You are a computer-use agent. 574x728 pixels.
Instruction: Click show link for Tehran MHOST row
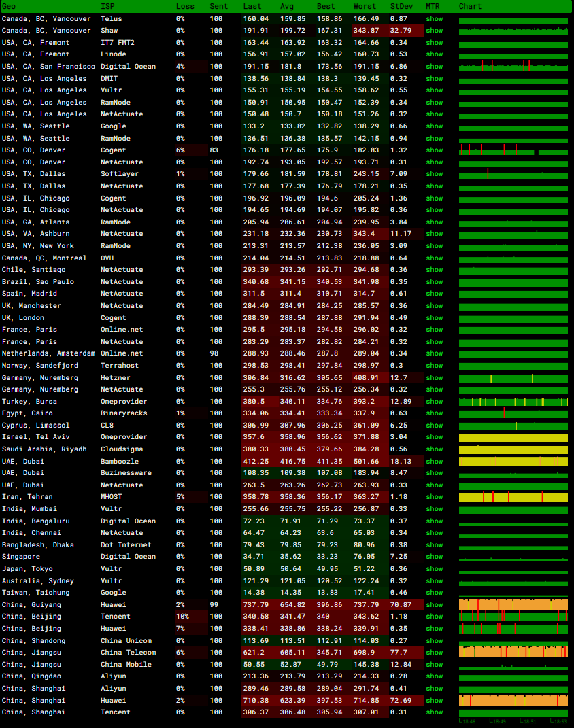(x=434, y=498)
